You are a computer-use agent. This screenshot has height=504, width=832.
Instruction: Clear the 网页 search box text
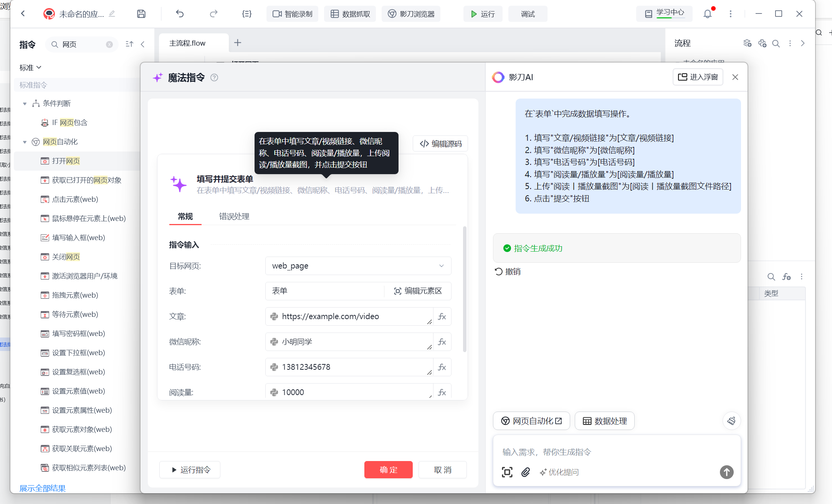click(109, 44)
